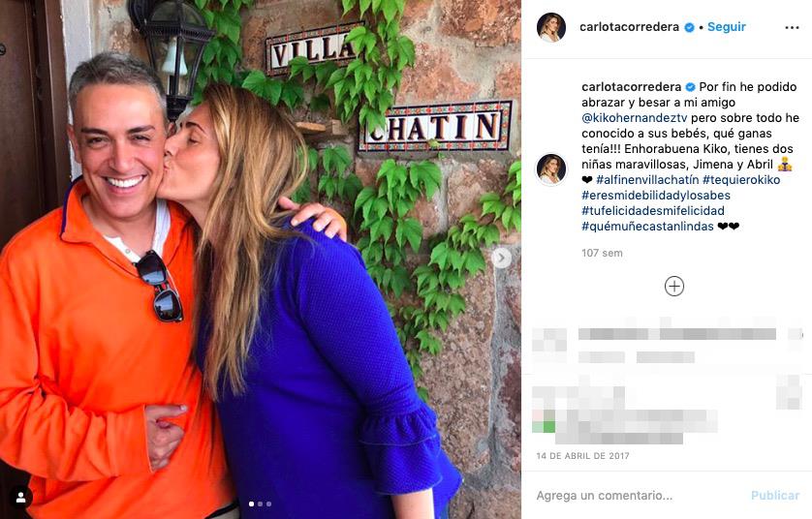
Task: Open the three-dots more options menu
Action: pyautogui.click(x=792, y=27)
